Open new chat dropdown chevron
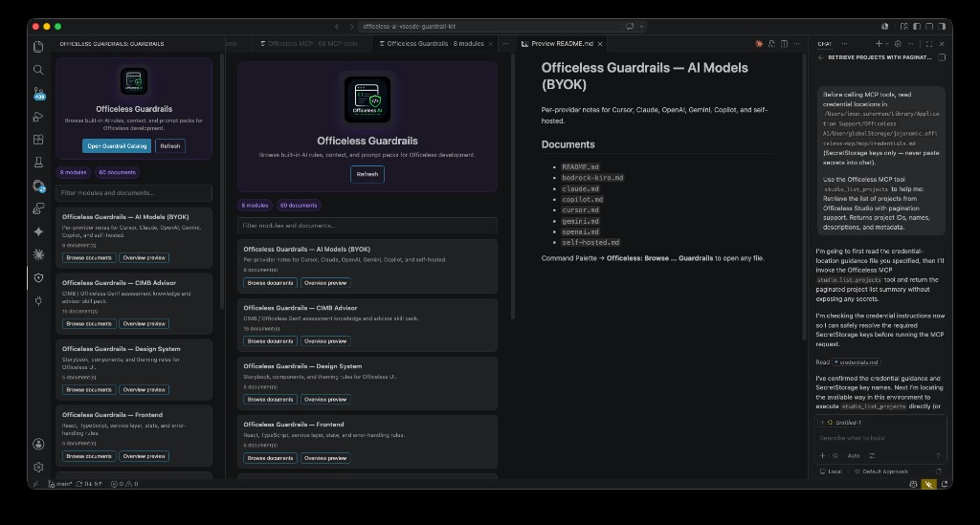Image resolution: width=980 pixels, height=525 pixels. pyautogui.click(x=886, y=44)
